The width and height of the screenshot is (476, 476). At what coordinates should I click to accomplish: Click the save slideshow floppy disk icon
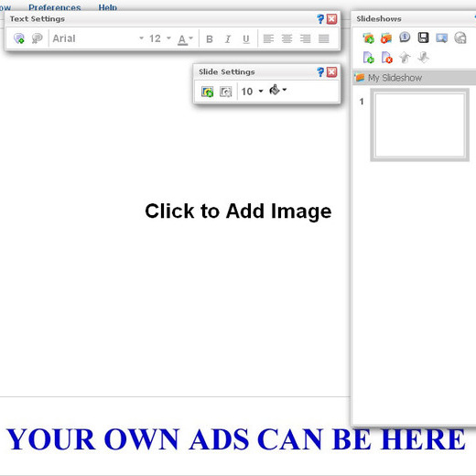coord(423,38)
